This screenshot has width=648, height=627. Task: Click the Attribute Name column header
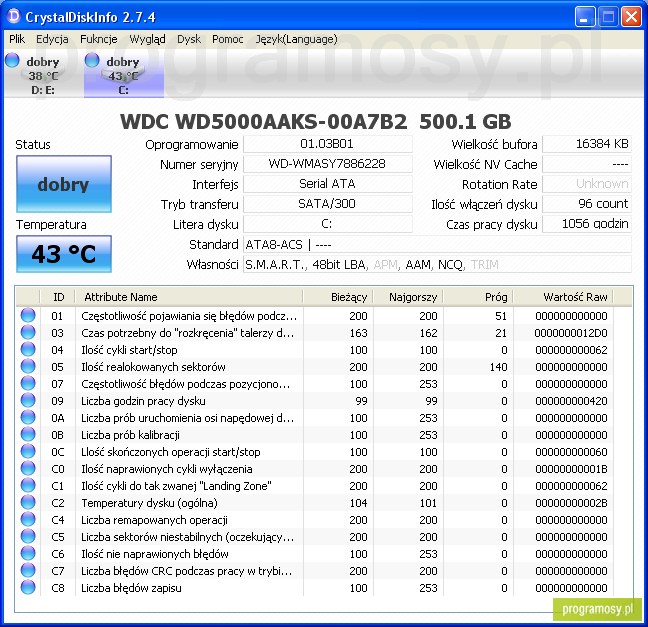(189, 297)
